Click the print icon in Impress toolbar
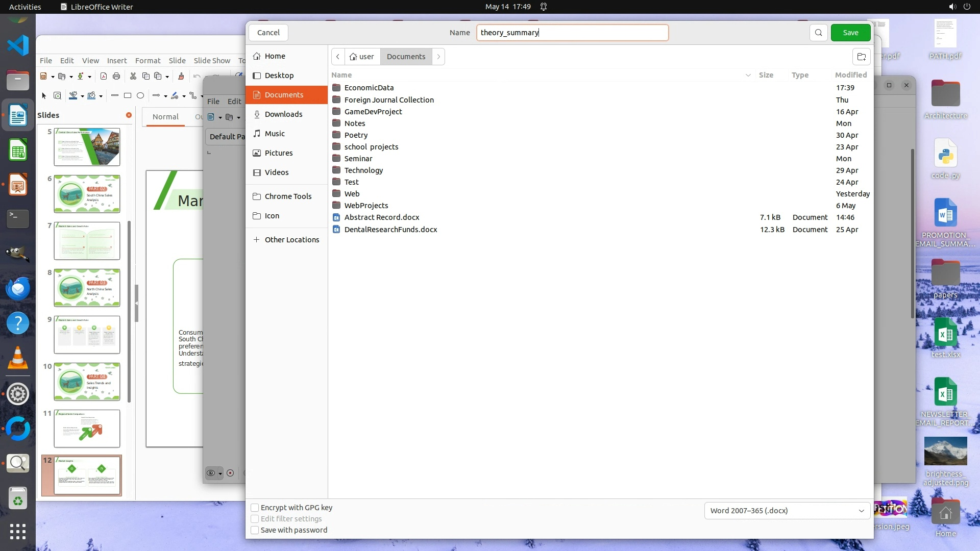The height and width of the screenshot is (551, 980). tap(116, 77)
